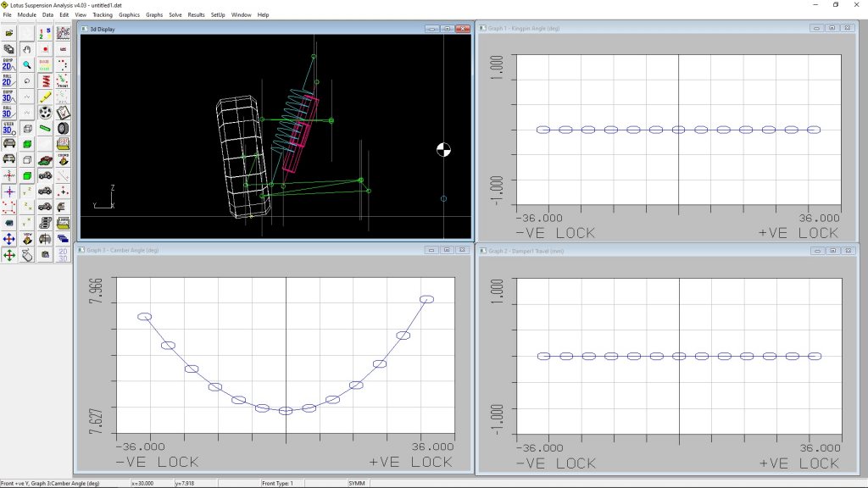This screenshot has height=488, width=868.
Task: Switch to Roll 3D mode
Action: (x=8, y=113)
